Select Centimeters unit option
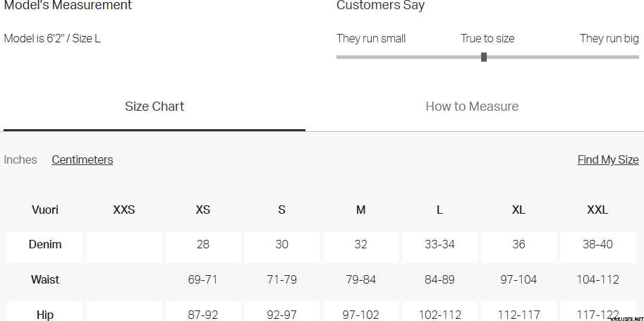644x321 pixels. point(83,160)
